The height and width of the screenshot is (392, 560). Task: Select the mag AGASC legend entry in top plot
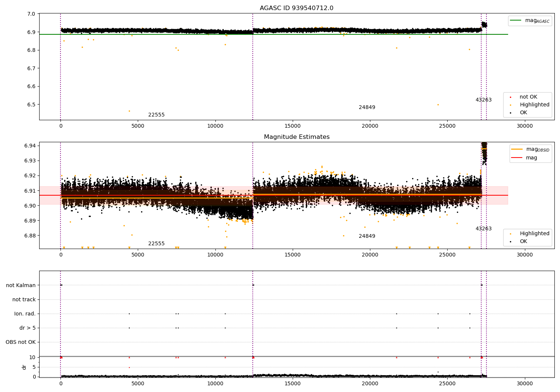pos(530,21)
